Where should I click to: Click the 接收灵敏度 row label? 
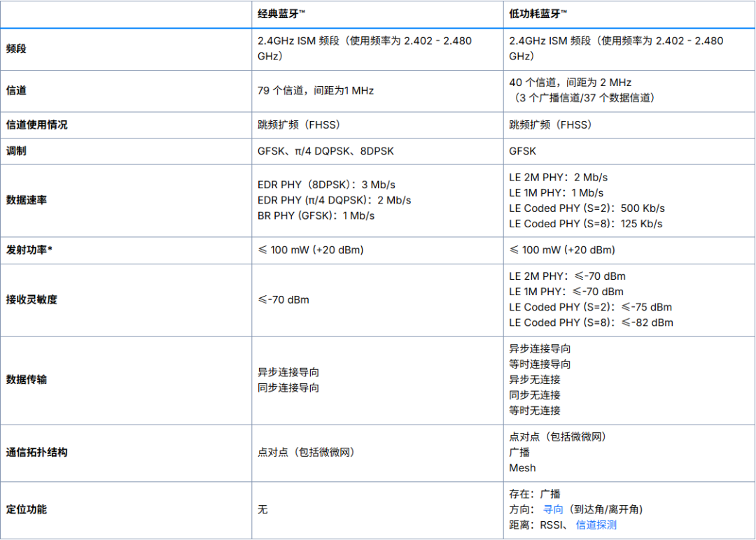point(31,299)
